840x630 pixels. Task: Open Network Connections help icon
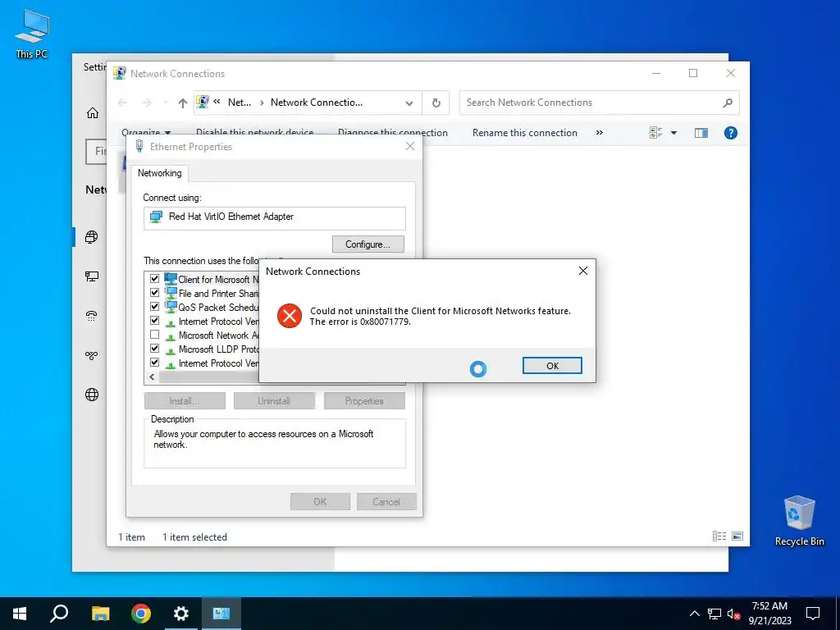pos(730,133)
